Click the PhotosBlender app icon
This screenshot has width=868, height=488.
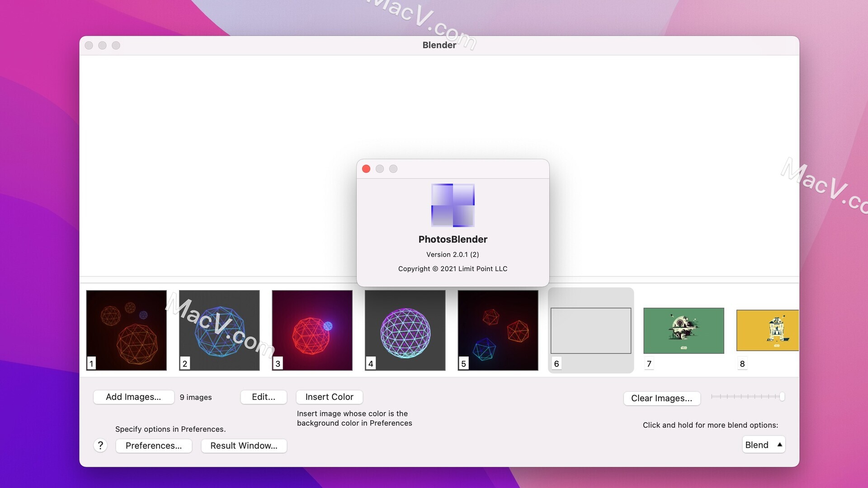(x=453, y=205)
